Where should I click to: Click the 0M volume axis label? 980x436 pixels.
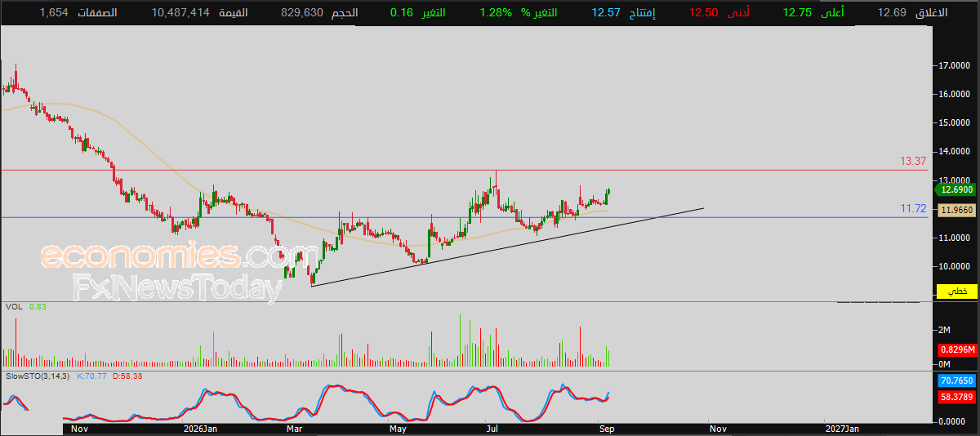[x=945, y=363]
